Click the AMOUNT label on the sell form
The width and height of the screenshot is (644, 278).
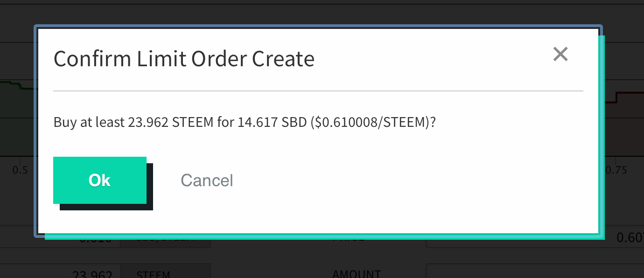point(356,274)
